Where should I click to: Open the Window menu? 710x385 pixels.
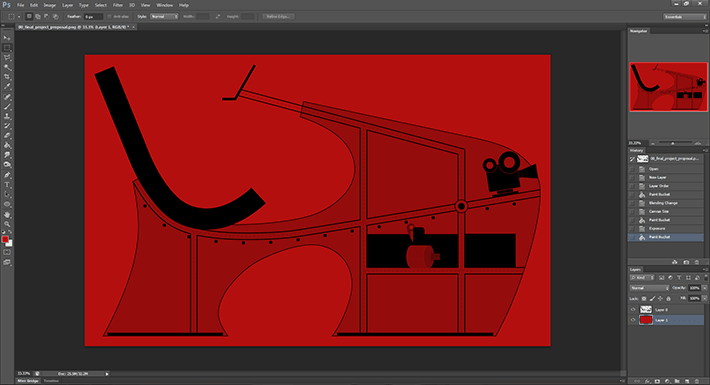(164, 5)
